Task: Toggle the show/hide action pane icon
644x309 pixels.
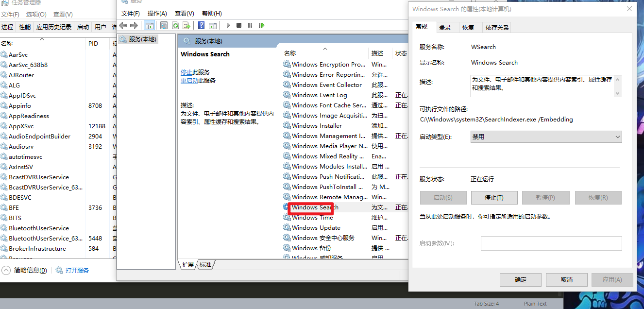Action: (x=212, y=25)
